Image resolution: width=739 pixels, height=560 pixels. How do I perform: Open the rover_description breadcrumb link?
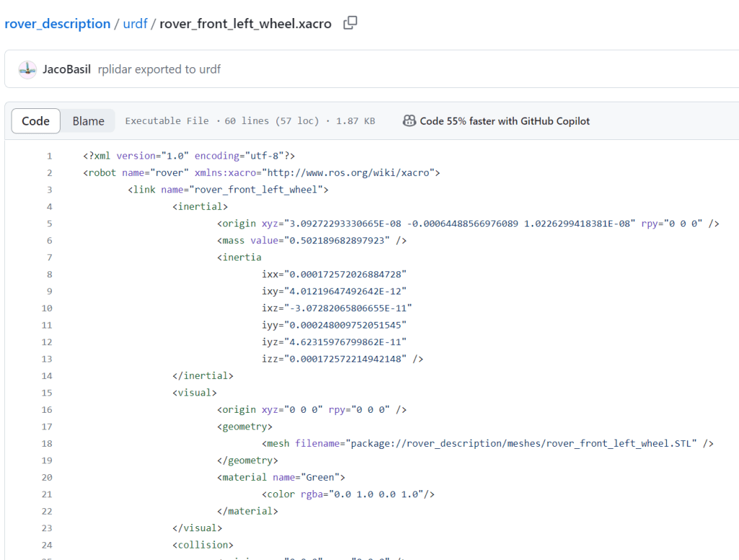(x=58, y=24)
